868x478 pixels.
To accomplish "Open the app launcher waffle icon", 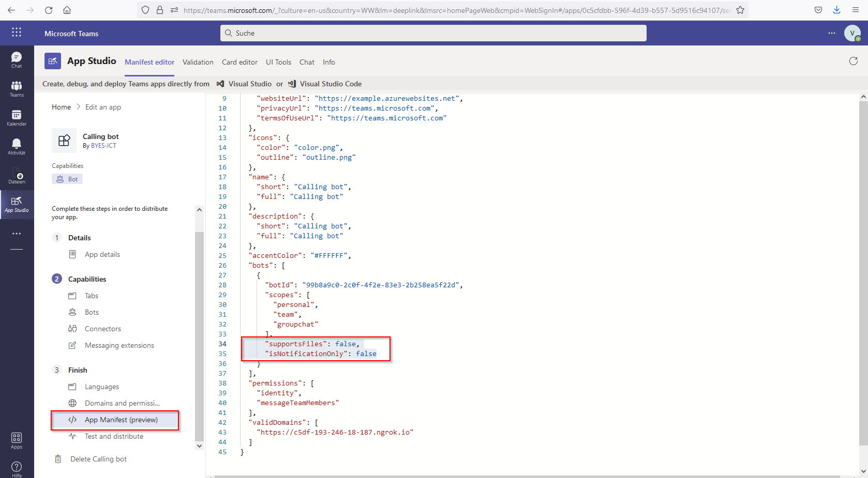I will [x=16, y=33].
